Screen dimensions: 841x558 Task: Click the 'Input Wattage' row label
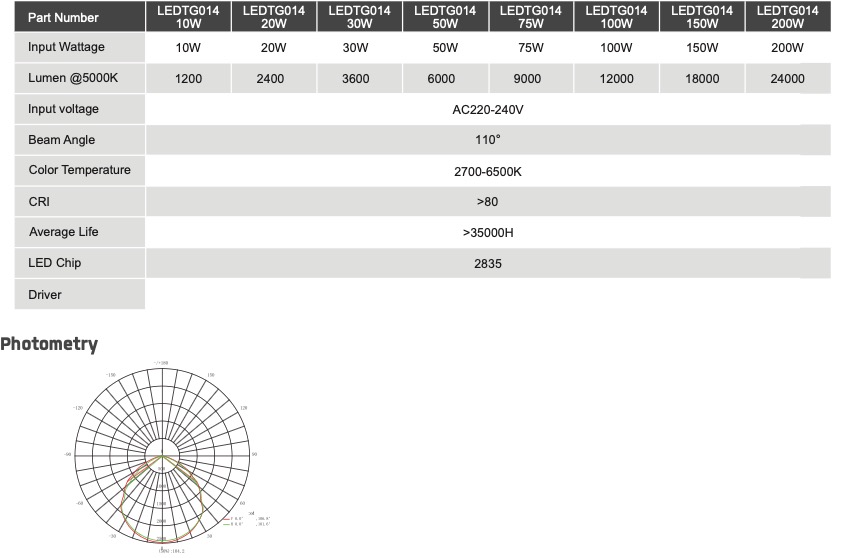click(79, 47)
